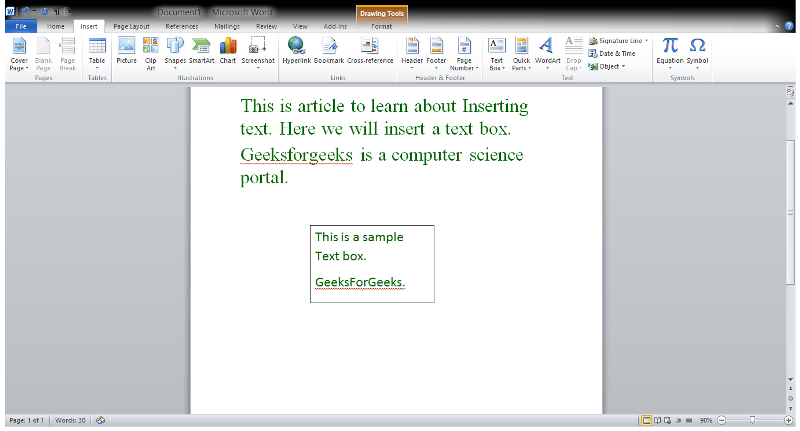Switch to the View tab
Screen dimensions: 800x431
[x=300, y=27]
